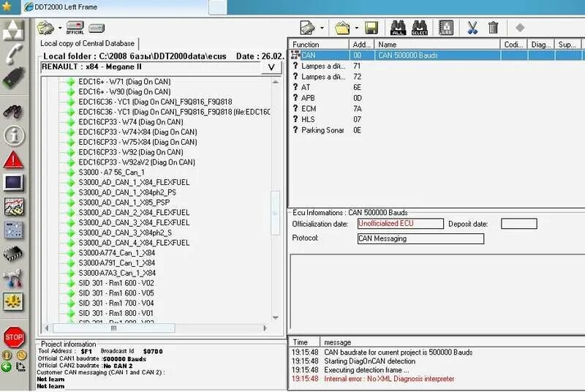This screenshot has width=585, height=392.
Task: Click the save floppy disk icon
Action: 371,28
